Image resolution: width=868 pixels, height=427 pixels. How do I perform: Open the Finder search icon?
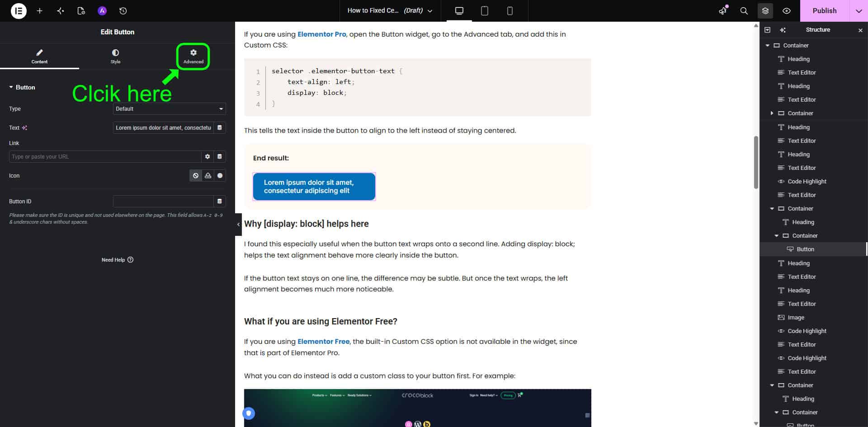click(744, 11)
